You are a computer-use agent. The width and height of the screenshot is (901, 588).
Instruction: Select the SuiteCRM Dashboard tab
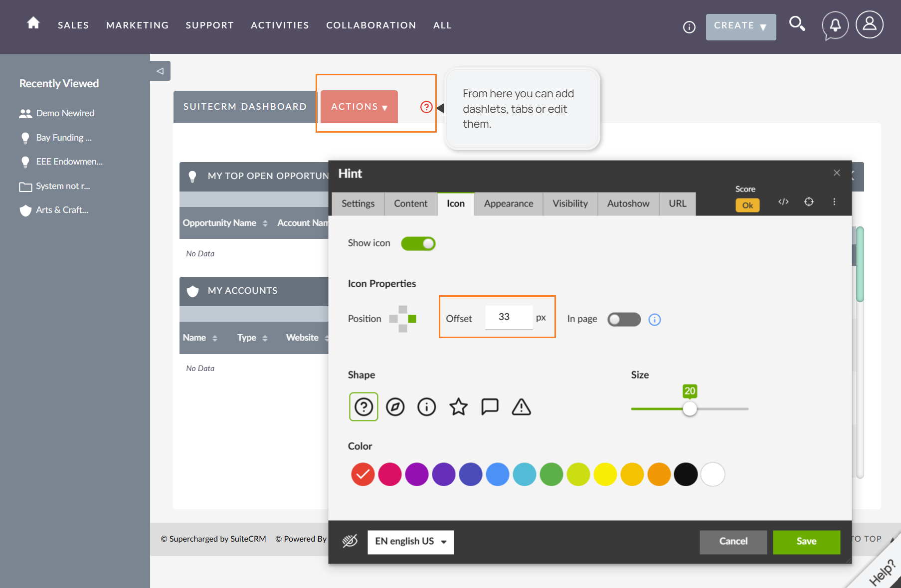pyautogui.click(x=245, y=107)
